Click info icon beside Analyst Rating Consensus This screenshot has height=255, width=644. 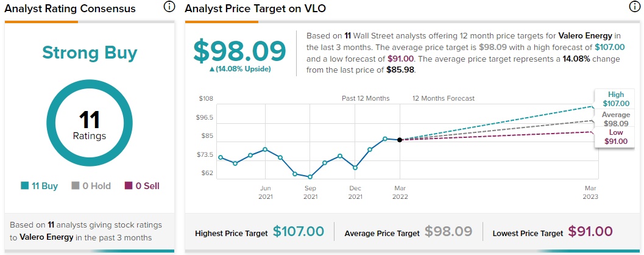[x=170, y=8]
